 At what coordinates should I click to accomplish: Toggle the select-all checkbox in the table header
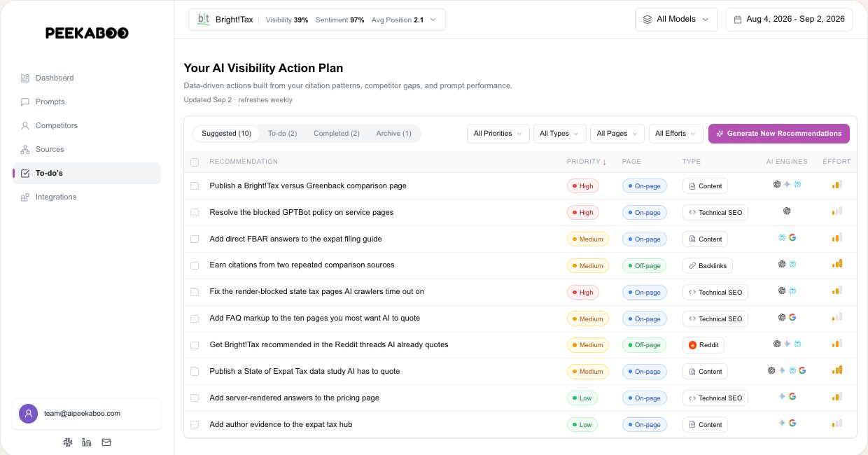click(195, 162)
